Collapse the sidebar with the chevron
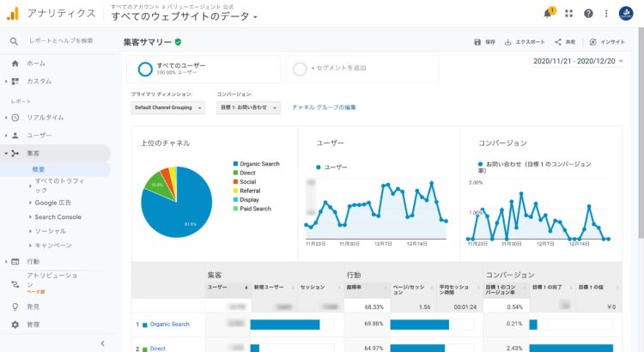Viewport: 644px width, 352px height. coord(102,343)
